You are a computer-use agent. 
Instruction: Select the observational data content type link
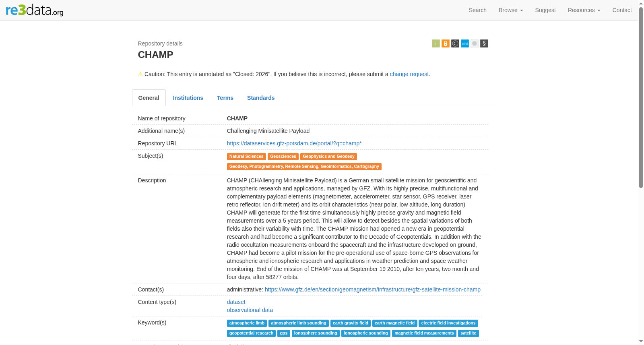tap(250, 310)
